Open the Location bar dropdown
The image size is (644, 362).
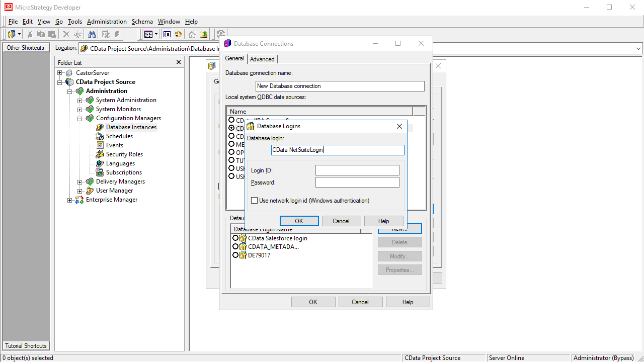pos(638,48)
